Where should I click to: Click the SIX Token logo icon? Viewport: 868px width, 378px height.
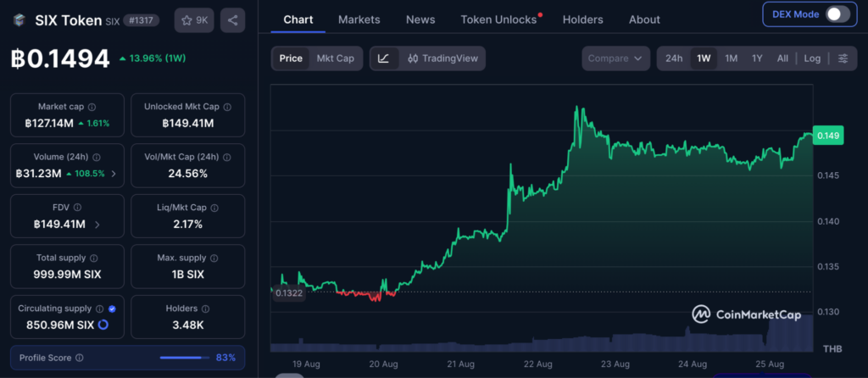pos(19,20)
